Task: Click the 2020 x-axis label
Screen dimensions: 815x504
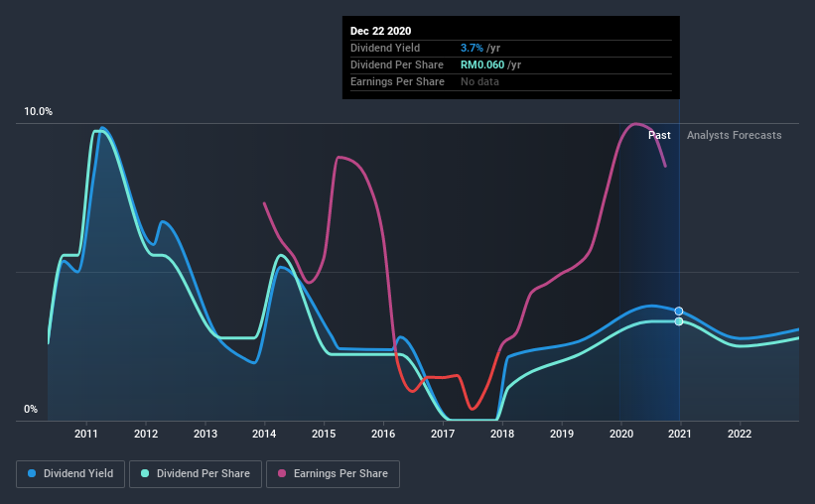Action: [621, 434]
